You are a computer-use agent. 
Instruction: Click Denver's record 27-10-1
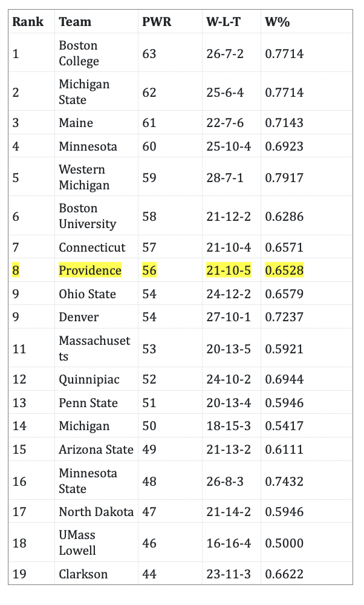tap(229, 317)
